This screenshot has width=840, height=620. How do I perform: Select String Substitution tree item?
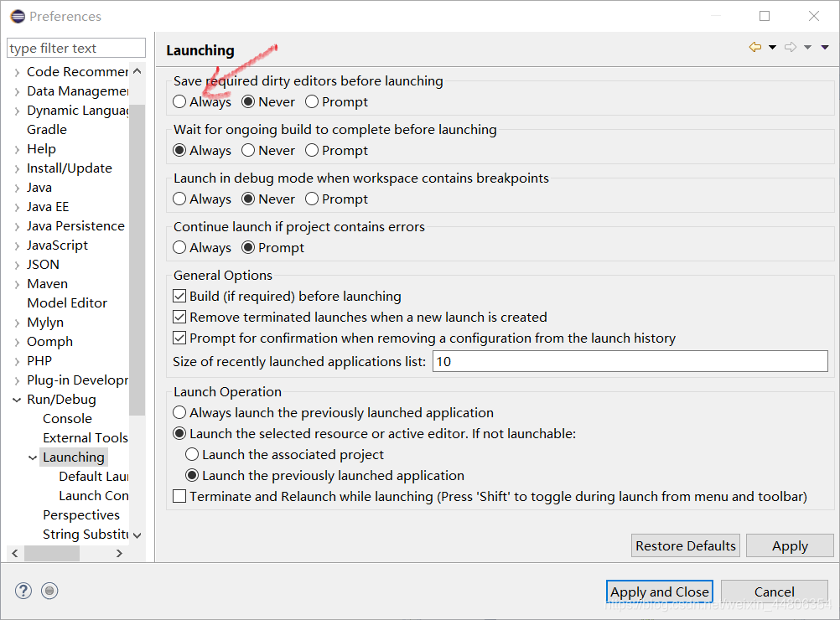[86, 535]
